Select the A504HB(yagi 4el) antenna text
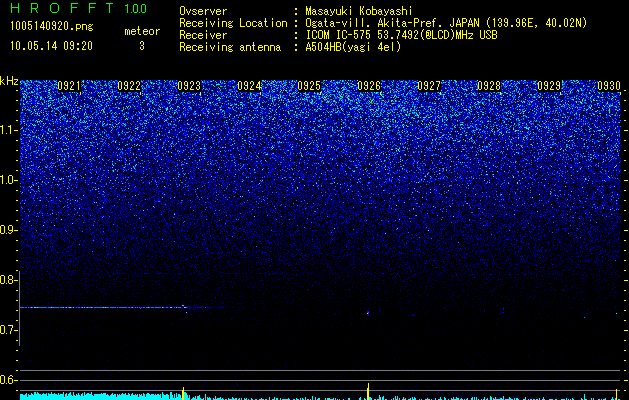629x400 pixels. (x=353, y=47)
